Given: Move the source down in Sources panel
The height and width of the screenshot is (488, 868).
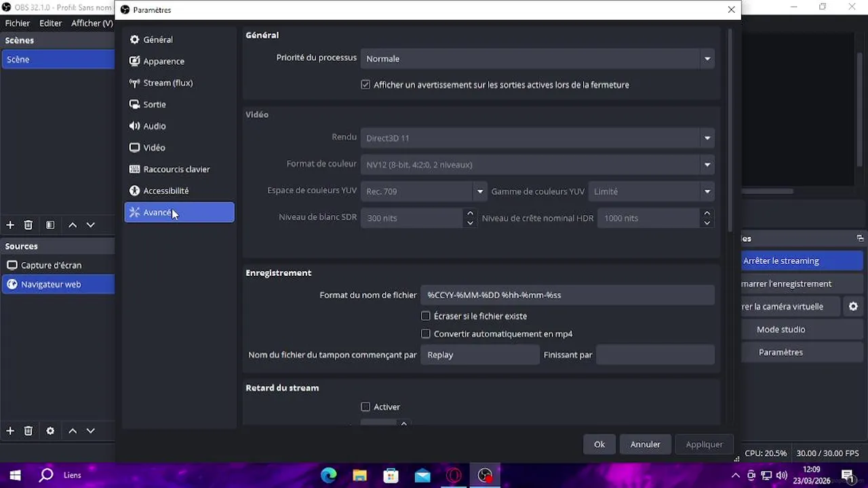Looking at the screenshot, I should 90,431.
